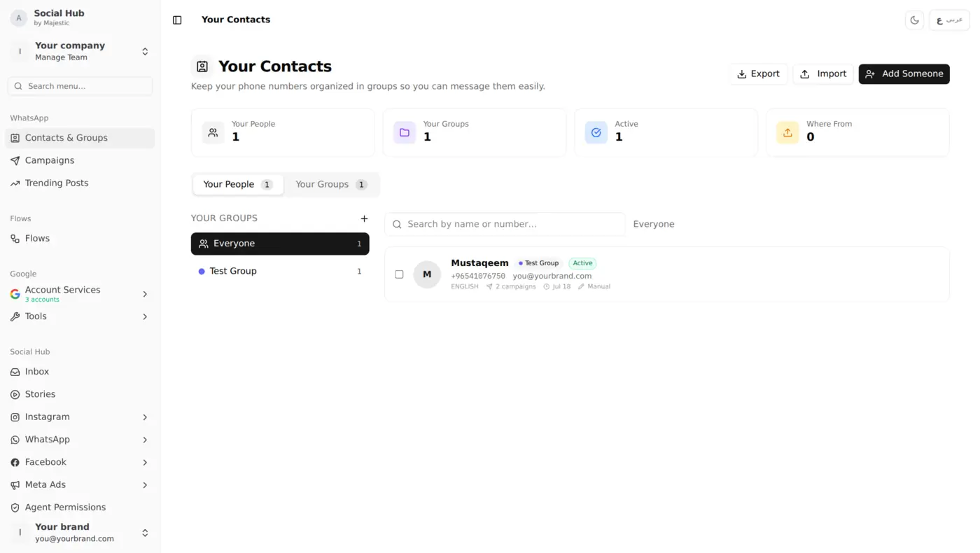The width and height of the screenshot is (980, 553).
Task: Click the contacts page header icon
Action: tap(202, 66)
